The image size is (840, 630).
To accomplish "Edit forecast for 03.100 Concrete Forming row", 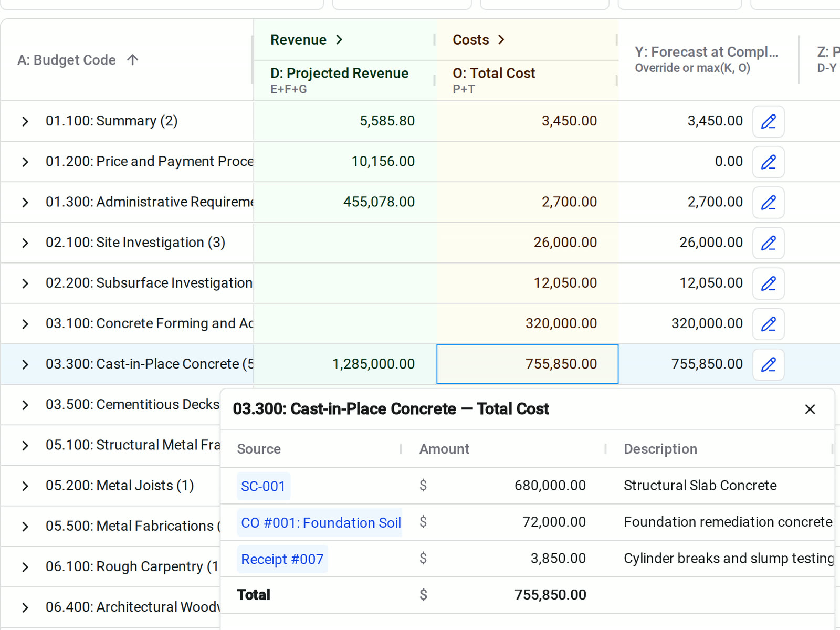I will tap(769, 324).
